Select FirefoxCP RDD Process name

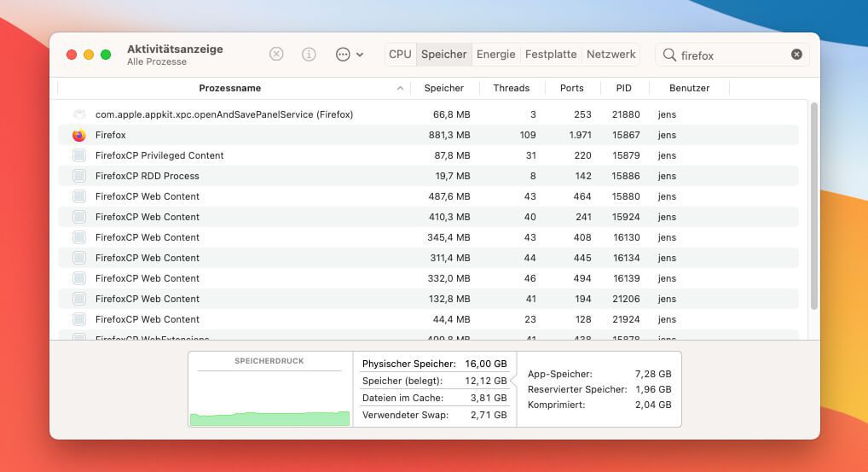(x=148, y=176)
